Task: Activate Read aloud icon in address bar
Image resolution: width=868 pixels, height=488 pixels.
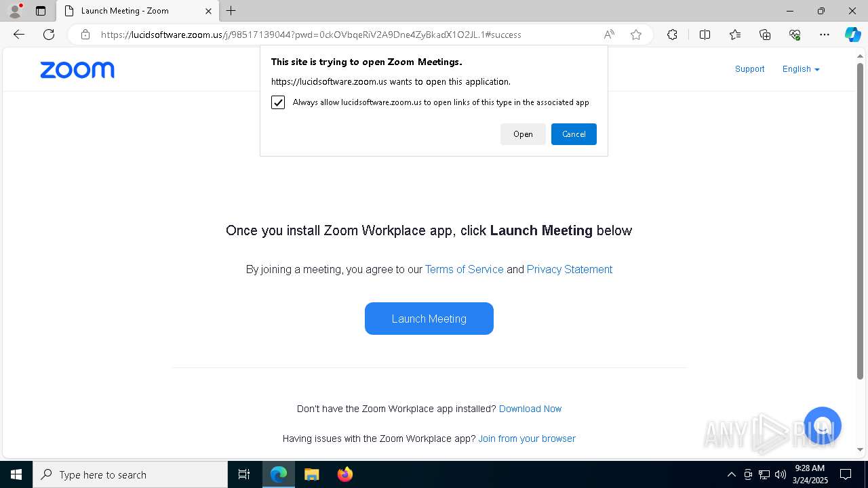Action: click(609, 35)
